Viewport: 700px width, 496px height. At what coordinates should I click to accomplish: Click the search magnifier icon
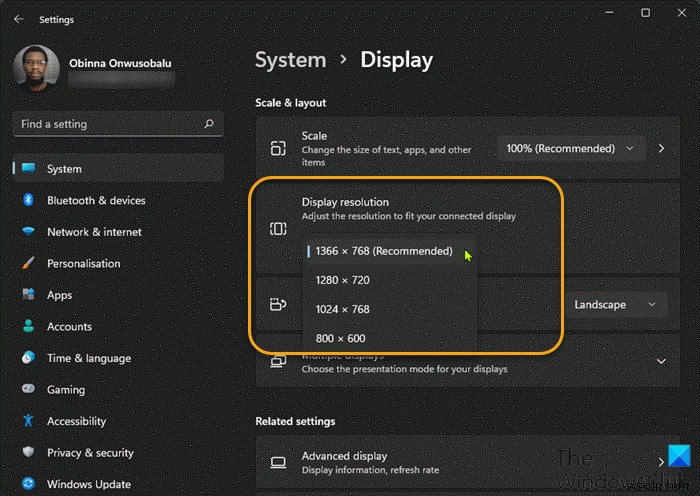(208, 124)
